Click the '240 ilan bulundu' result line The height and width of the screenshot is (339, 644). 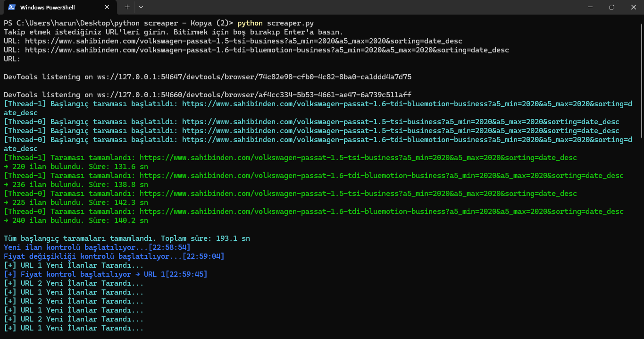(x=75, y=220)
